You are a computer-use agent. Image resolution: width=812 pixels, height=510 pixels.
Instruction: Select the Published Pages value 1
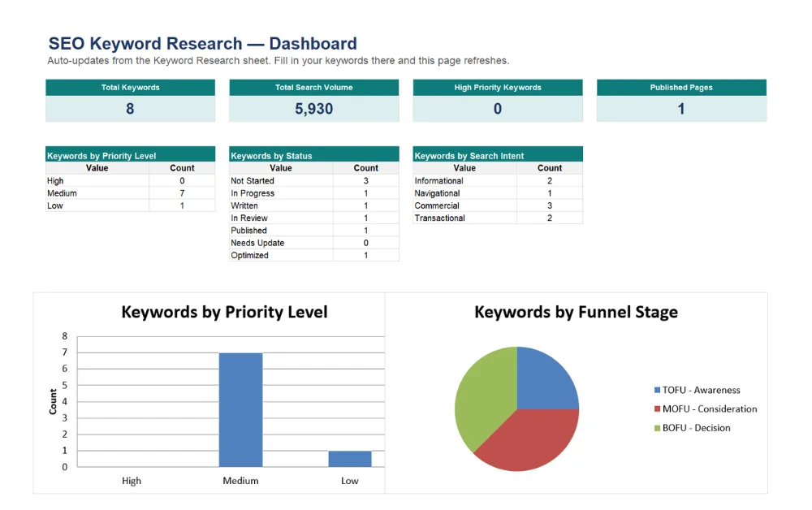(x=681, y=109)
